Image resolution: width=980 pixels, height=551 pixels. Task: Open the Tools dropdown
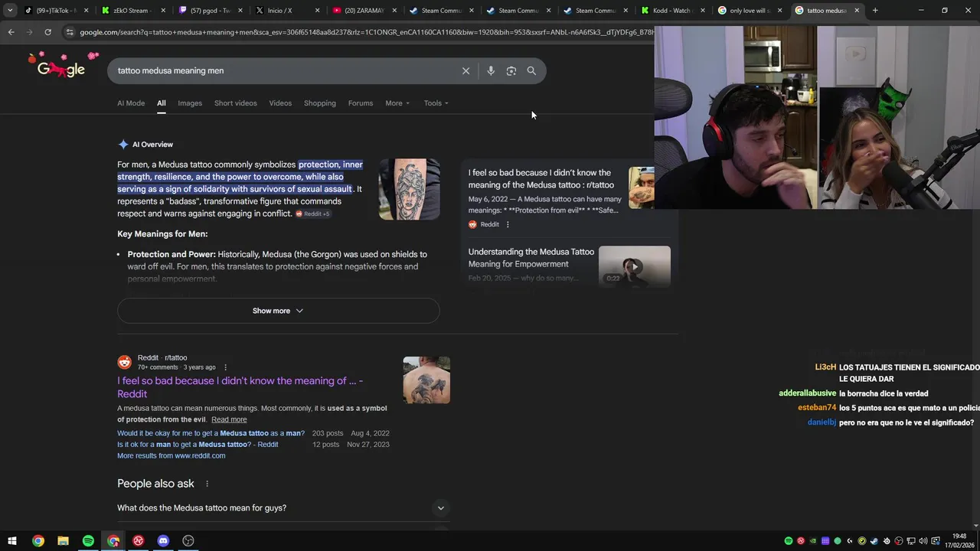(x=436, y=103)
